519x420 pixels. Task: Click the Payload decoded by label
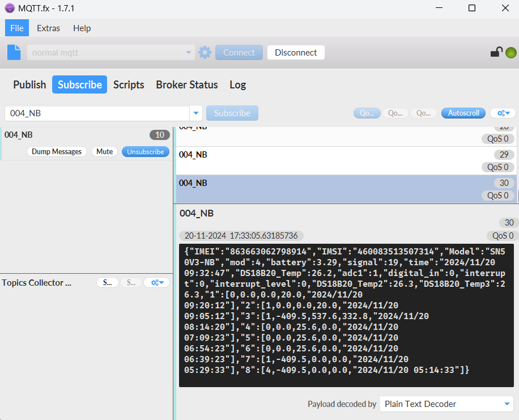point(342,404)
